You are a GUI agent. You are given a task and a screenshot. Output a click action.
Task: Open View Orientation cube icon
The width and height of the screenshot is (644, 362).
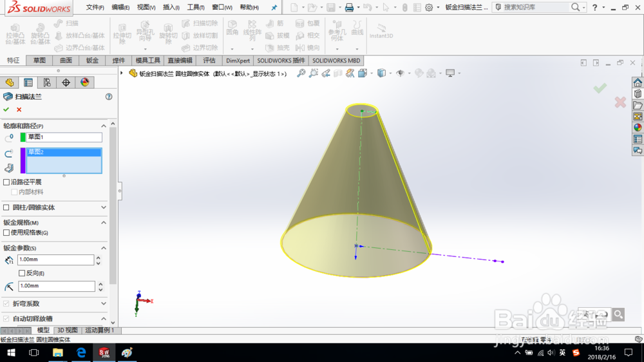[x=362, y=73]
